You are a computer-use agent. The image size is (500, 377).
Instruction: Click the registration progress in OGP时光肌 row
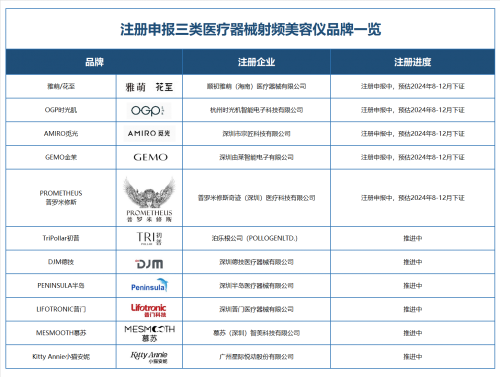click(413, 110)
